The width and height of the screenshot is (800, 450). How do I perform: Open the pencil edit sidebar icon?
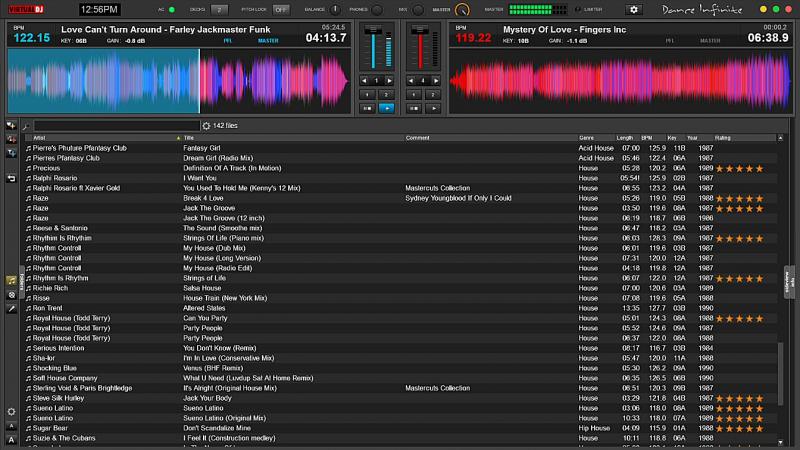pyautogui.click(x=11, y=309)
